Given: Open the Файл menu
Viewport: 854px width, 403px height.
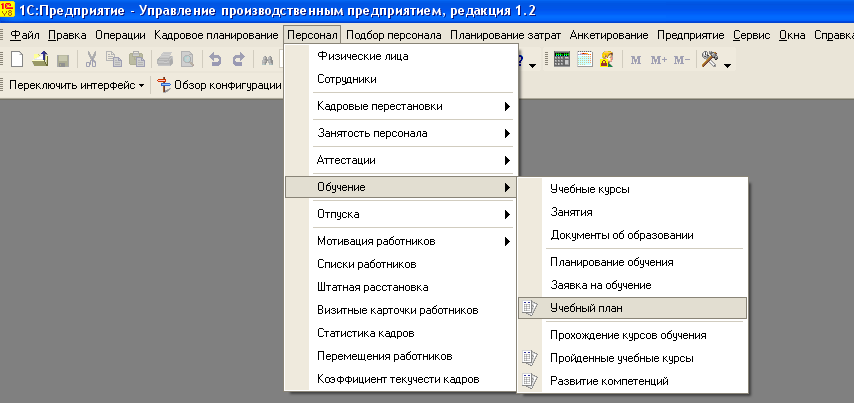Looking at the screenshot, I should click(x=25, y=35).
